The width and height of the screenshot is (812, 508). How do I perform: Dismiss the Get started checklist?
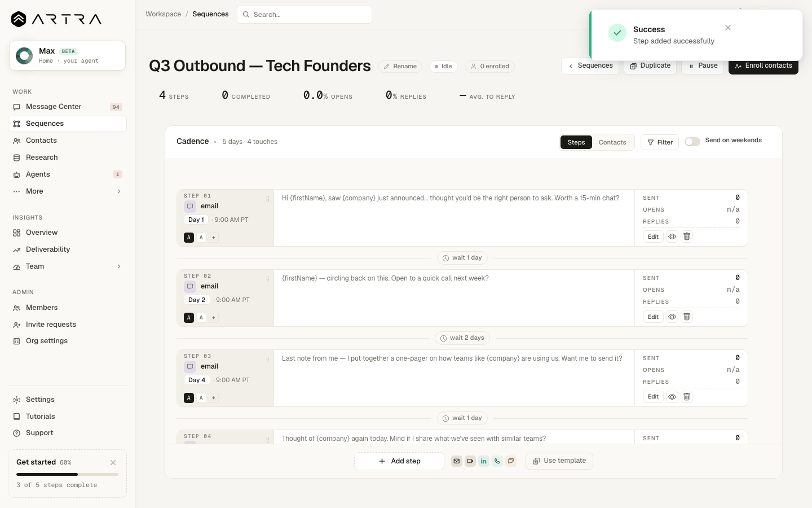[113, 462]
